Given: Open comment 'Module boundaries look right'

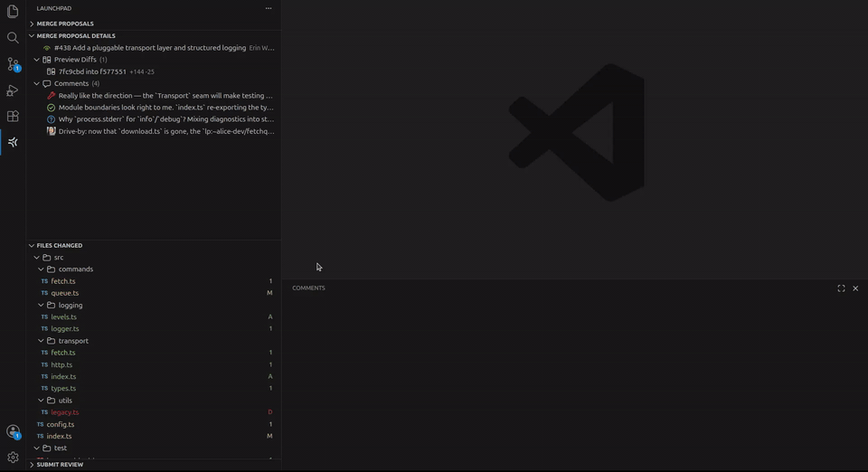Looking at the screenshot, I should (x=154, y=108).
